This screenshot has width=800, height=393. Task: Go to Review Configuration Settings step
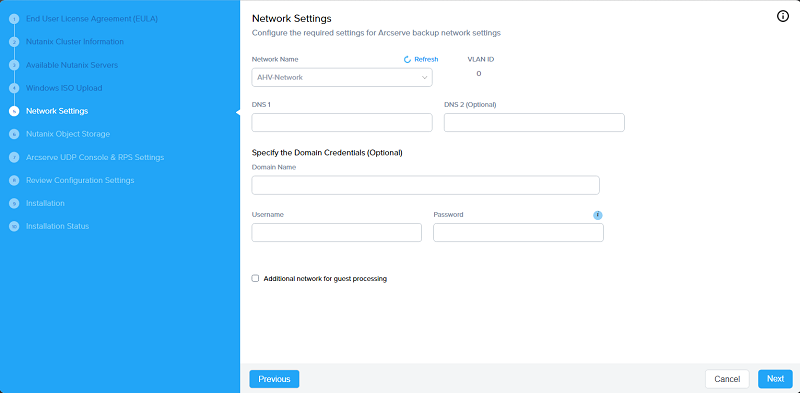pos(80,180)
